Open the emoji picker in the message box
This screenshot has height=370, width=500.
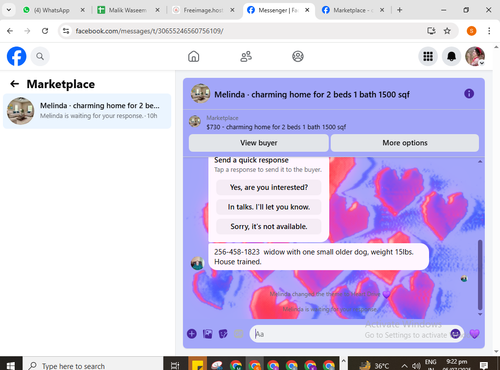coord(455,334)
